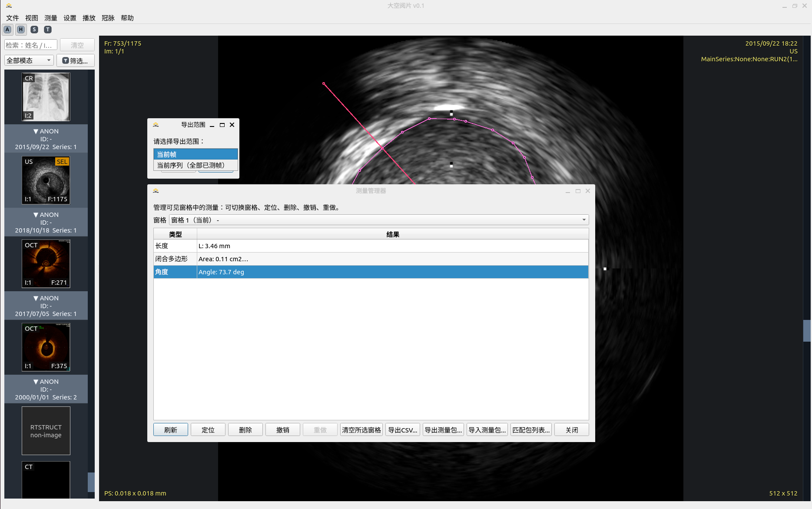
Task: Click the 导出CSV button
Action: tap(402, 430)
